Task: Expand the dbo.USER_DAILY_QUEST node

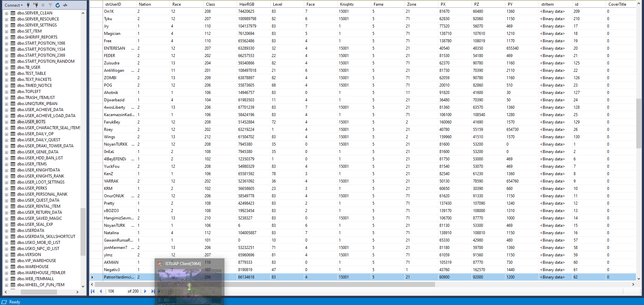Action: tap(6, 140)
